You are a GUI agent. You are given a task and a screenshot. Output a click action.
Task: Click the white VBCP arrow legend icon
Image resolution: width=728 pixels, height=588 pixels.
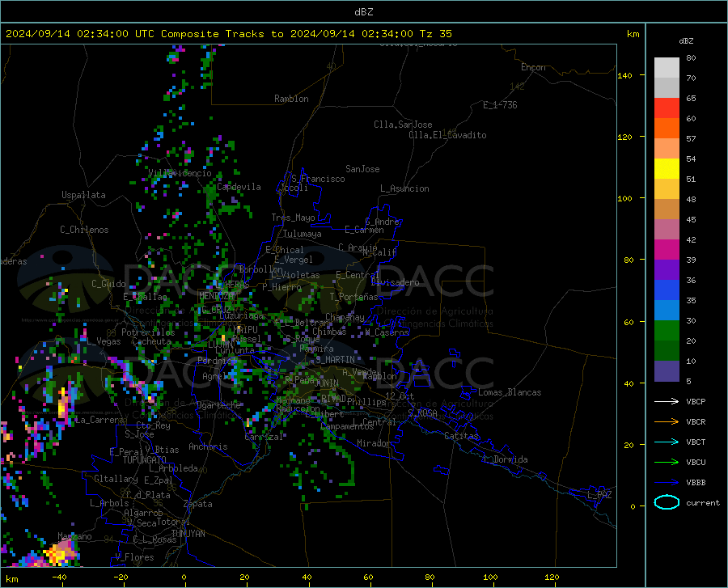[667, 401]
